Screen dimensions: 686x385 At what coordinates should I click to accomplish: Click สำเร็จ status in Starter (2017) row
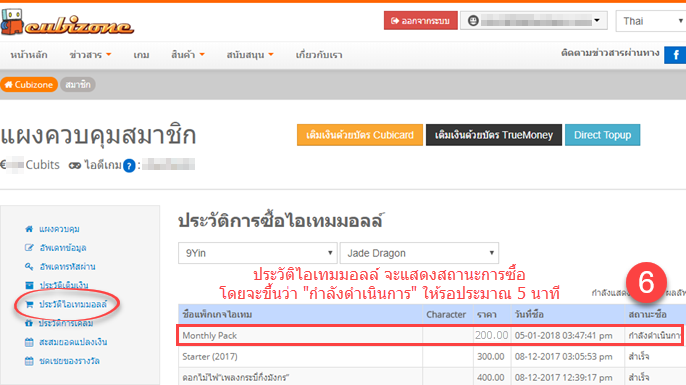point(639,357)
